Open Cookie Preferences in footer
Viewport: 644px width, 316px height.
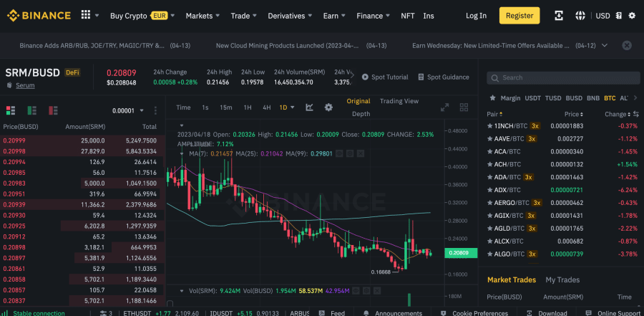tap(474, 313)
